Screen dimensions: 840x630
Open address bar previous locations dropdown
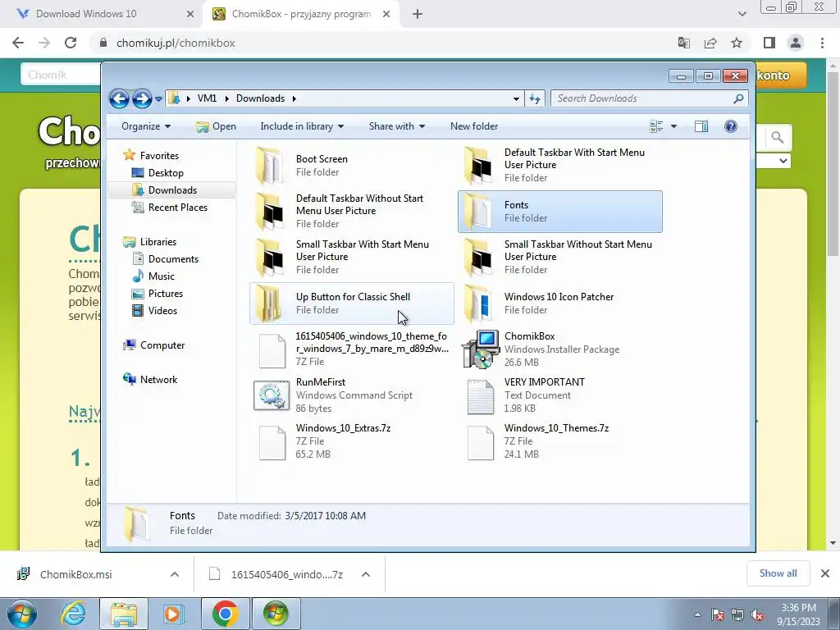pyautogui.click(x=516, y=98)
